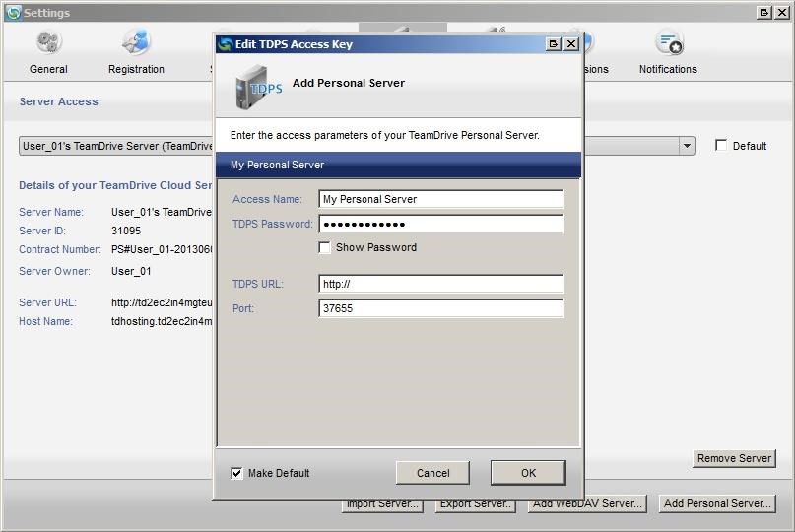
Task: Click the TDPS server icon in dialog
Action: point(258,87)
